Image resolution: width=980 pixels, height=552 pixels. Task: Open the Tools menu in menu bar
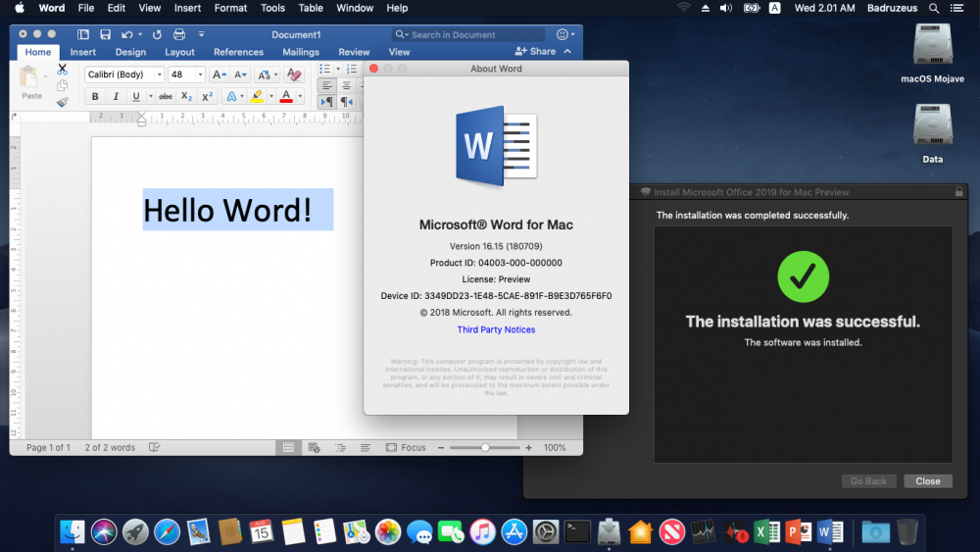coord(272,8)
